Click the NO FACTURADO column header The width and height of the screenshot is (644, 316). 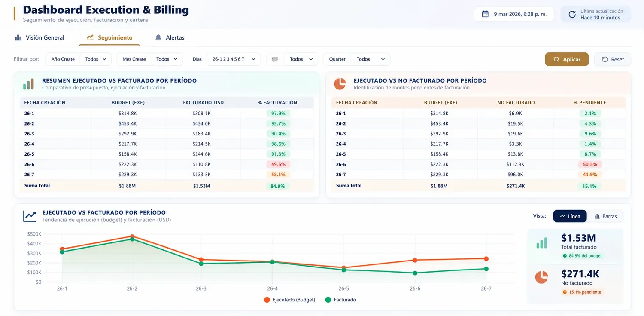(x=516, y=103)
